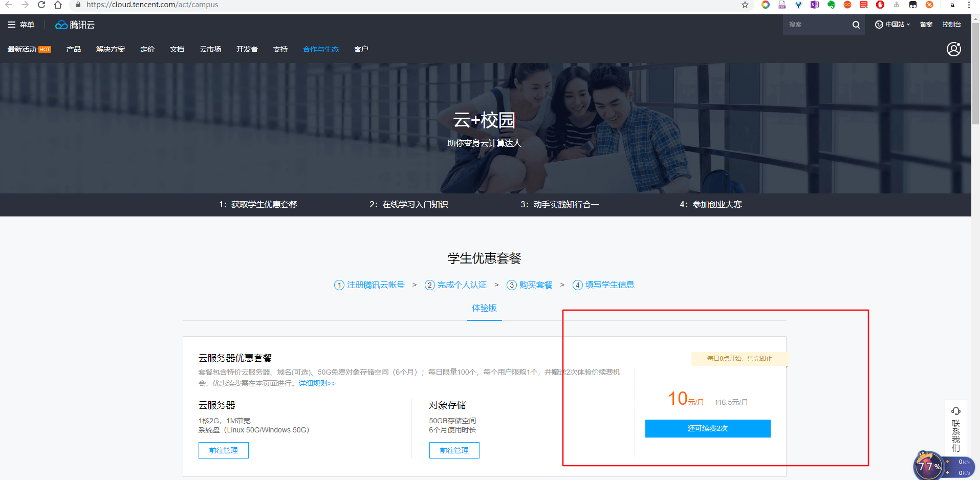Open the 解决方案 menu
Image resolution: width=980 pixels, height=480 pixels.
(111, 49)
